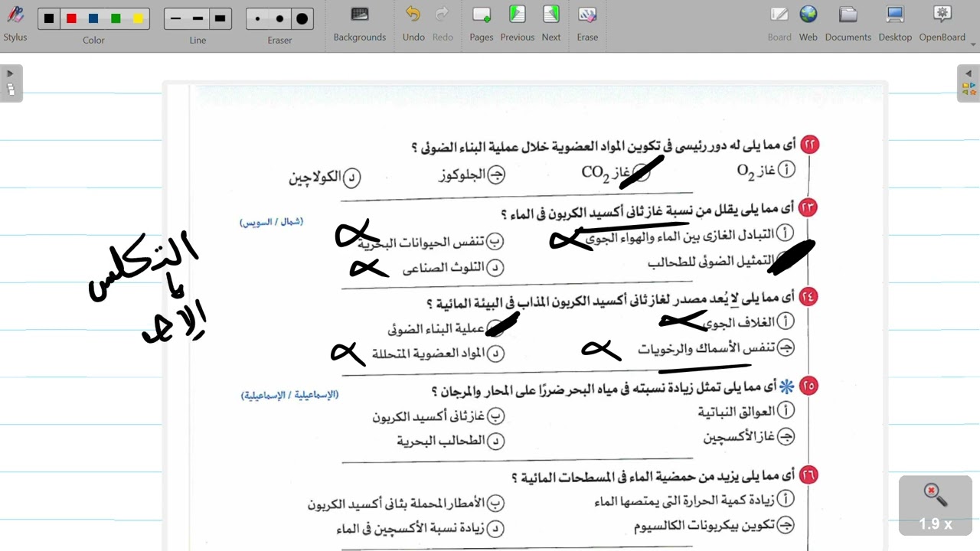This screenshot has width=980, height=551.
Task: Click the answer option 'الكولاچين'
Action: [325, 177]
